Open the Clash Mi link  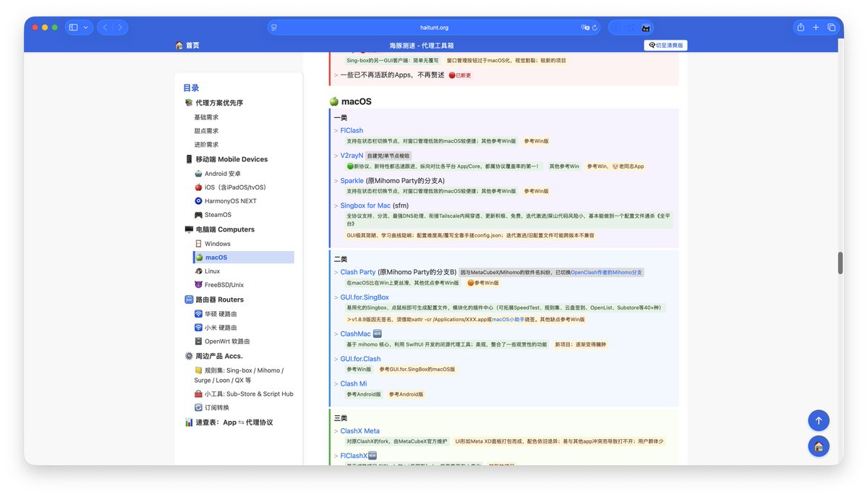click(354, 384)
